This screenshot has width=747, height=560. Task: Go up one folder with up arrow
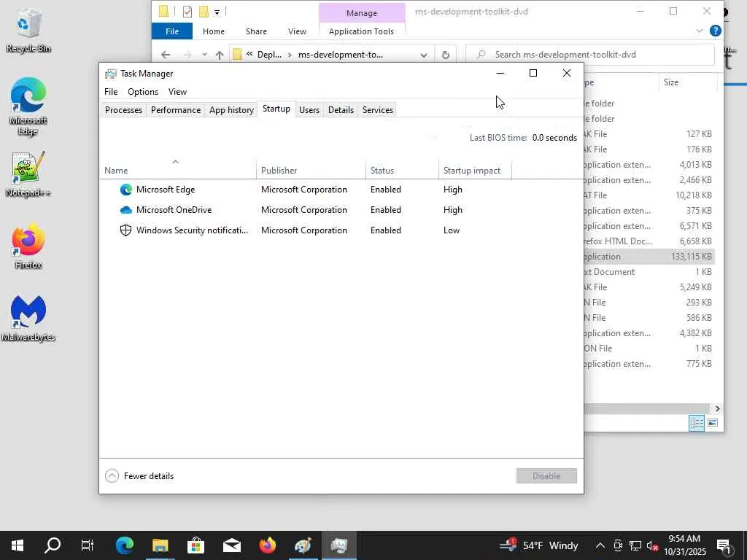(x=220, y=55)
